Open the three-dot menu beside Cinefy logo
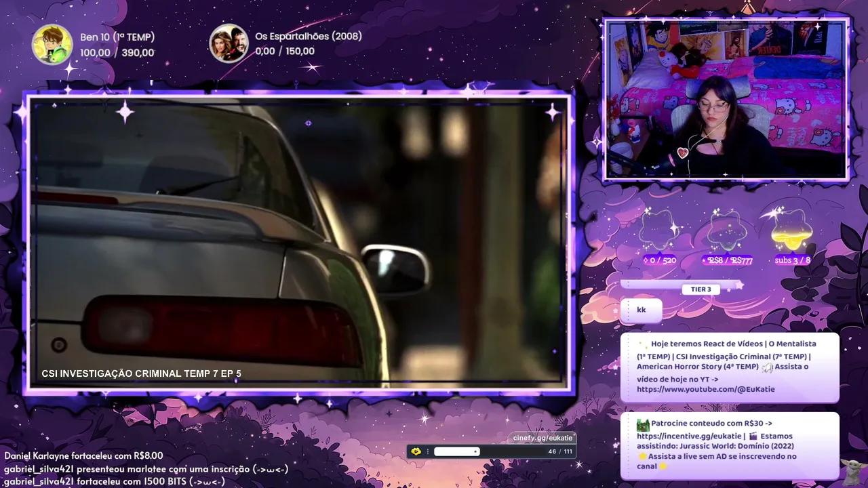The height and width of the screenshot is (488, 868). point(428,451)
